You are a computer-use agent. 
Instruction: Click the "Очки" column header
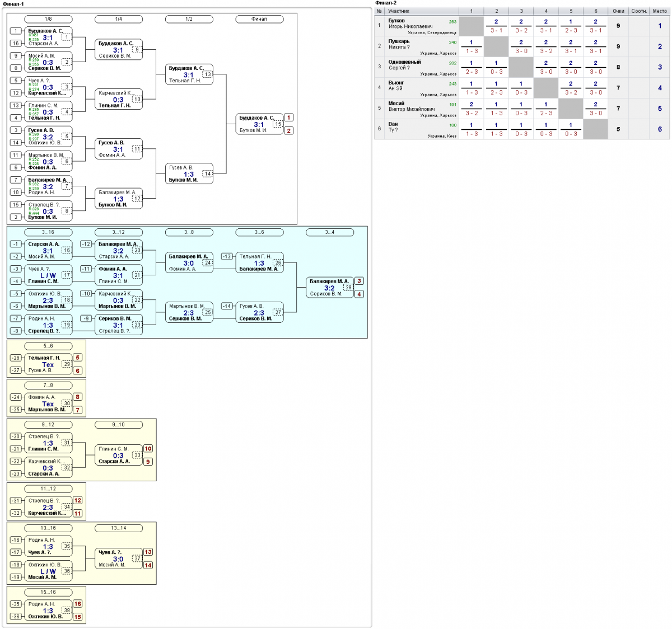click(618, 11)
